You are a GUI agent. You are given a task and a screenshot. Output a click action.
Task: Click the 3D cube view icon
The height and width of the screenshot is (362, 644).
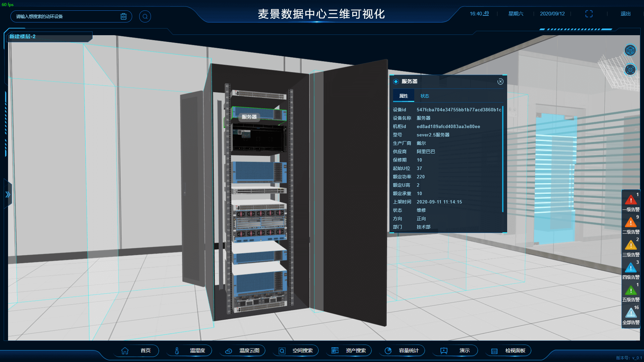coord(630,51)
